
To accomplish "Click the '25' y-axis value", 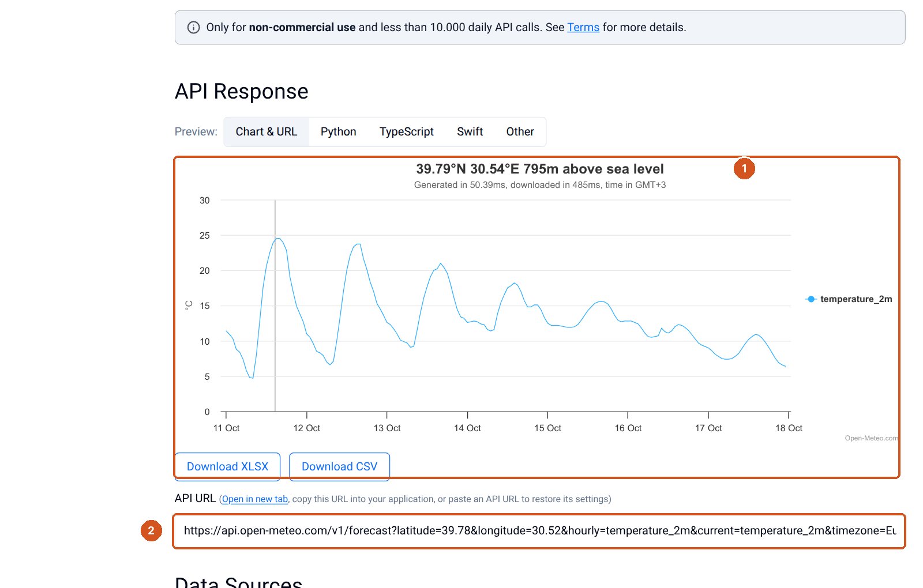I will [x=205, y=235].
